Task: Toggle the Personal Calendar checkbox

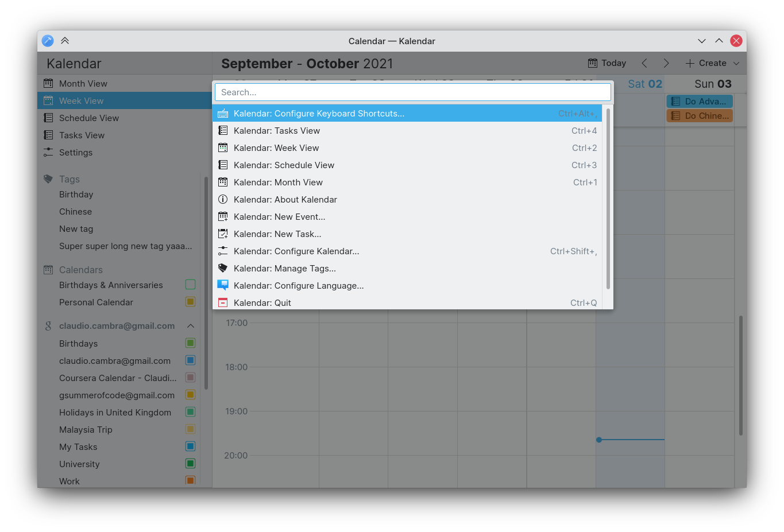Action: (x=191, y=302)
